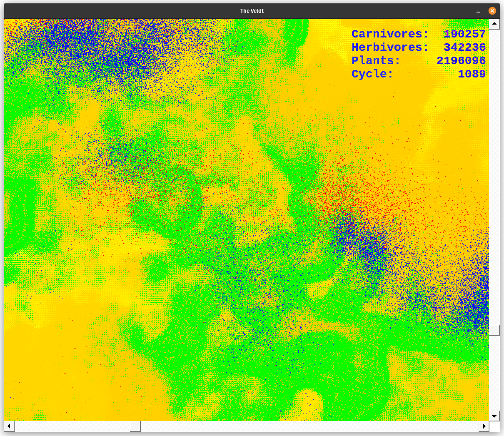Click horizontal scrollbar track left of thumb
This screenshot has height=436, width=504.
[71, 426]
